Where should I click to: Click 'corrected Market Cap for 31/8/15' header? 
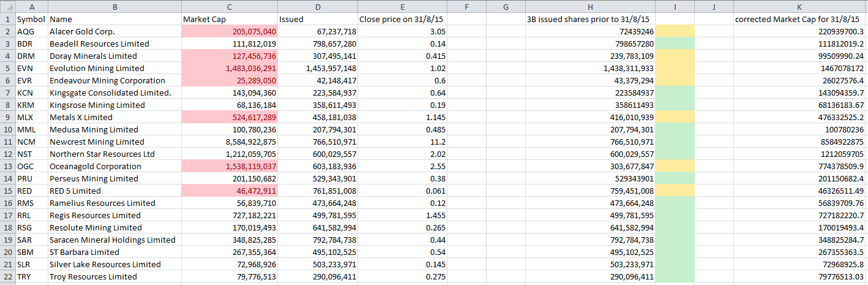pos(801,19)
